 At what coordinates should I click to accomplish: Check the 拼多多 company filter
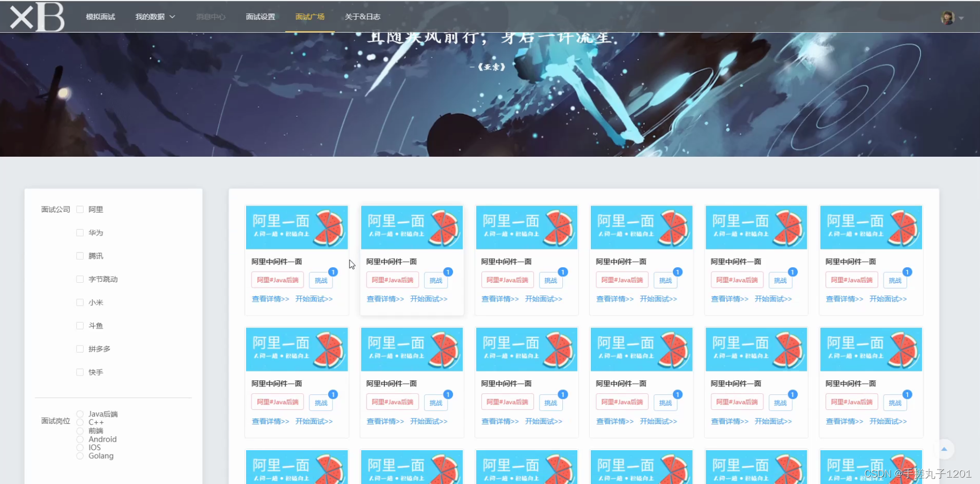click(80, 349)
